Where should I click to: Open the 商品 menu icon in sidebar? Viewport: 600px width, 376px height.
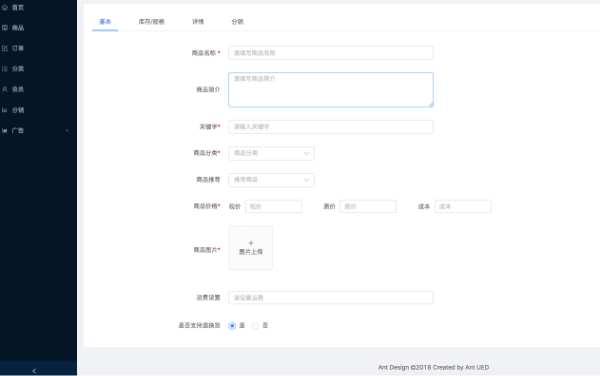tap(5, 28)
